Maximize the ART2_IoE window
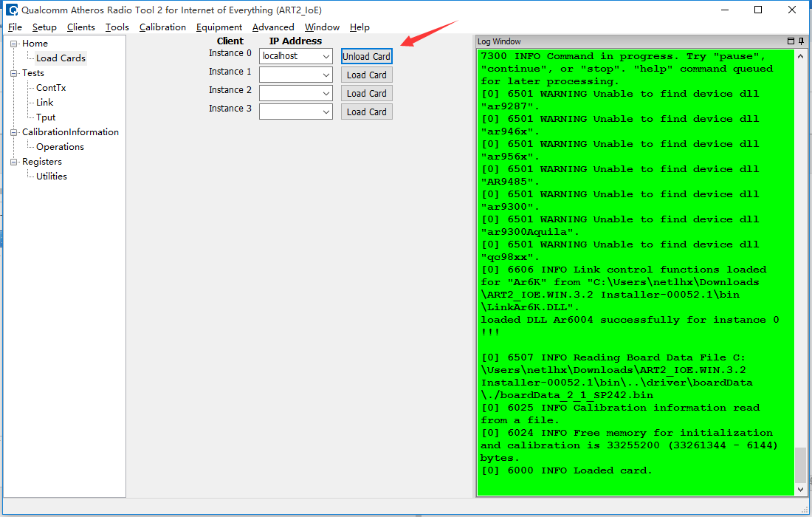The height and width of the screenshot is (517, 812). [758, 10]
